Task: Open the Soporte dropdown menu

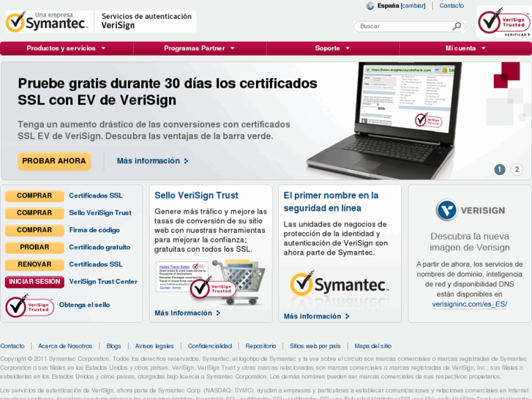Action: (x=332, y=48)
